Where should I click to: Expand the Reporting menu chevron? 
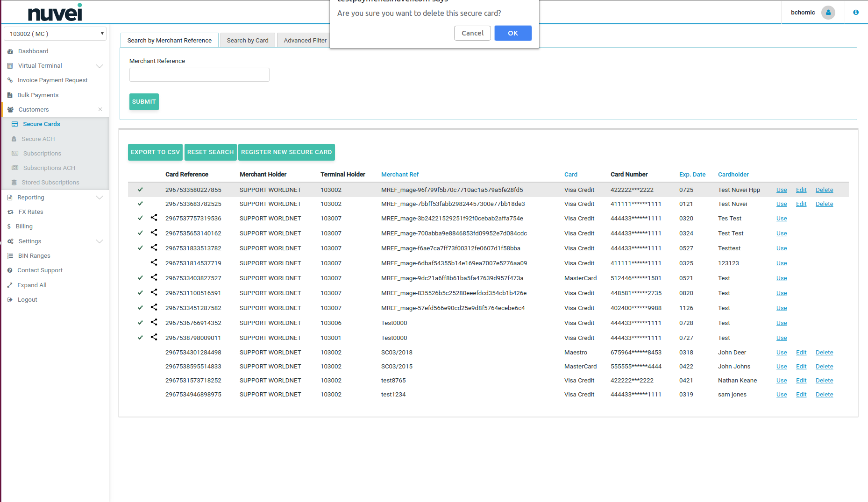point(100,198)
